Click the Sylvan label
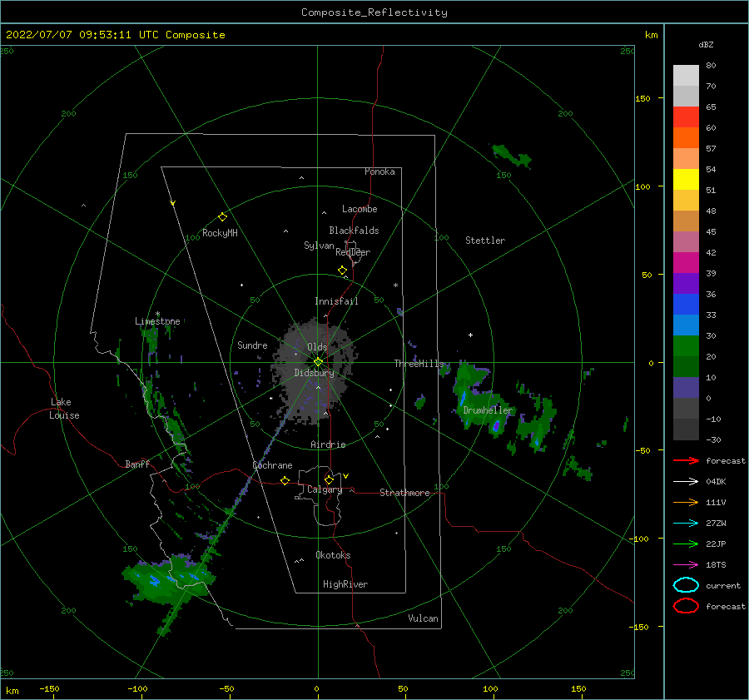The image size is (749, 700). (x=319, y=246)
